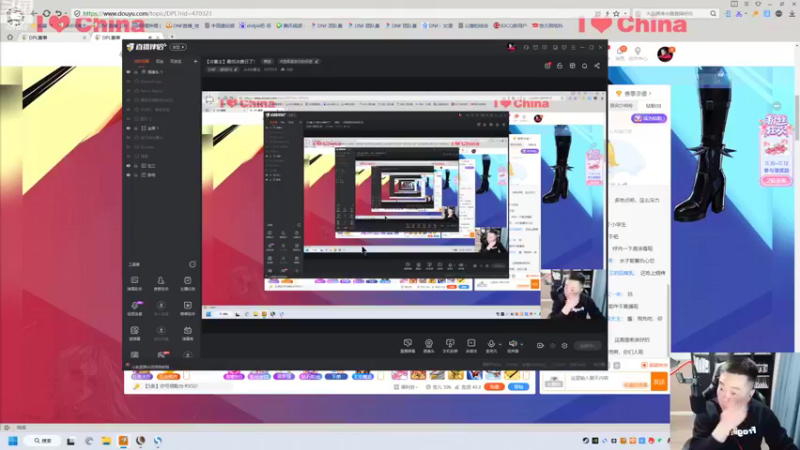Screen dimensions: 800x450
Task: Open new browser tab with plus
Action: pos(172,37)
